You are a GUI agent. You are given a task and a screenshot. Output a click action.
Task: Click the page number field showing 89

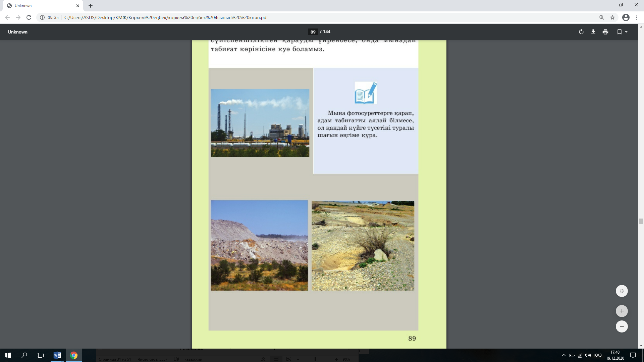click(x=313, y=32)
